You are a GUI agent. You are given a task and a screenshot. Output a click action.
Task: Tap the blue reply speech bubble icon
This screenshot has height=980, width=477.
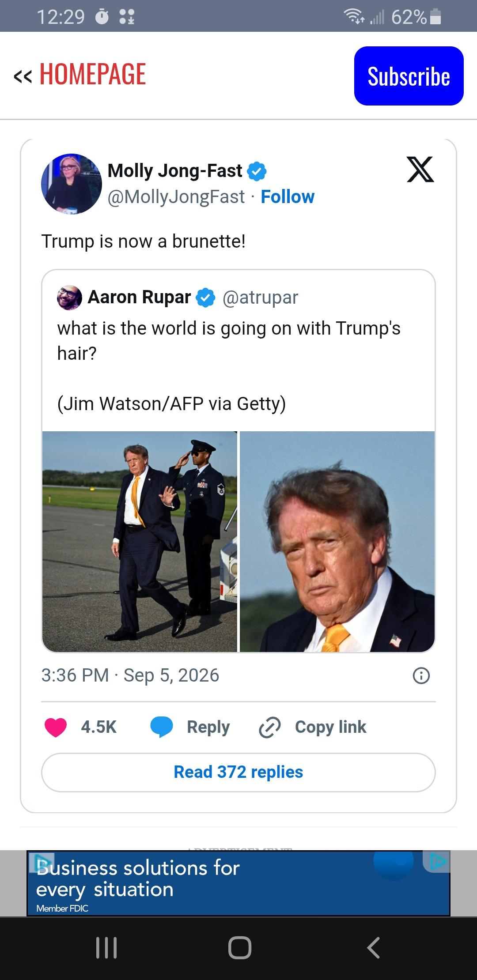click(162, 727)
